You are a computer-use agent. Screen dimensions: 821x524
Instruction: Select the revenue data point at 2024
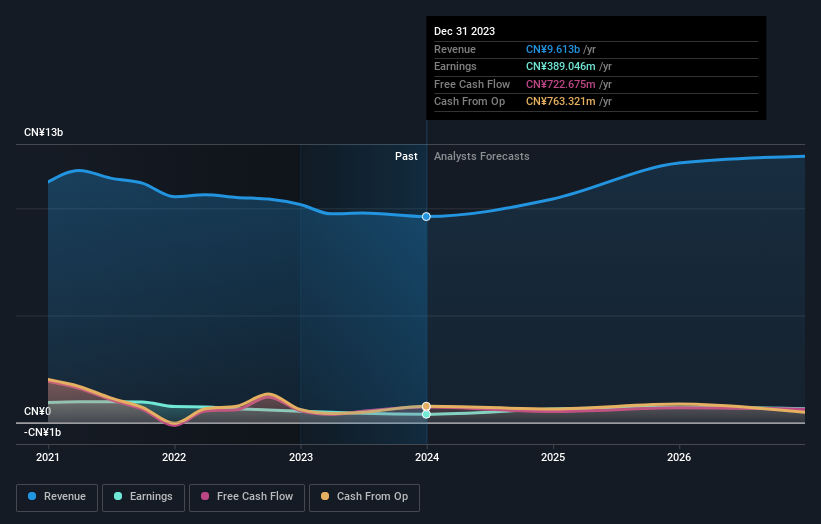(426, 217)
